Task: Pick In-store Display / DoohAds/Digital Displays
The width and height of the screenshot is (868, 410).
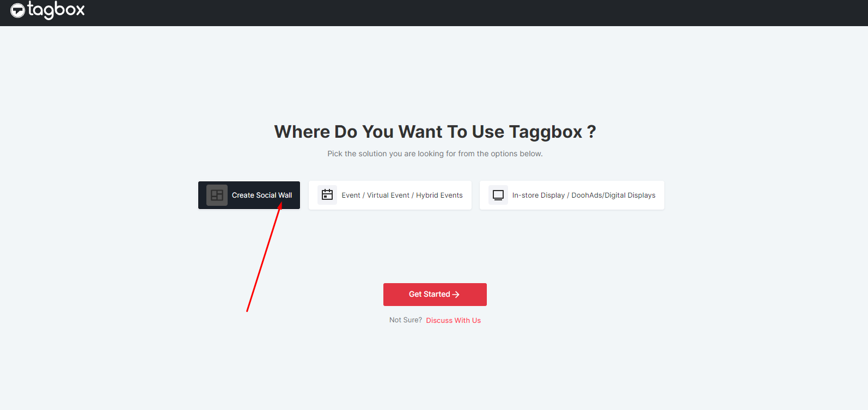Action: (572, 195)
